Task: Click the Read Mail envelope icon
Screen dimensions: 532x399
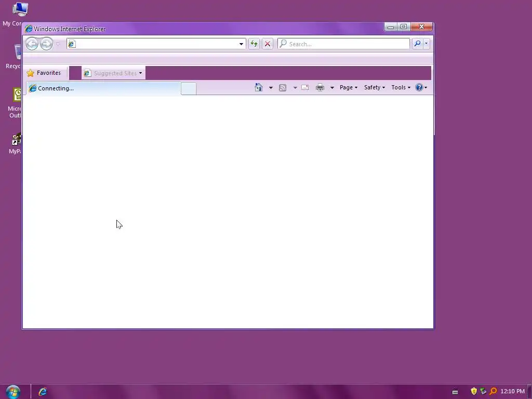Action: click(x=305, y=87)
